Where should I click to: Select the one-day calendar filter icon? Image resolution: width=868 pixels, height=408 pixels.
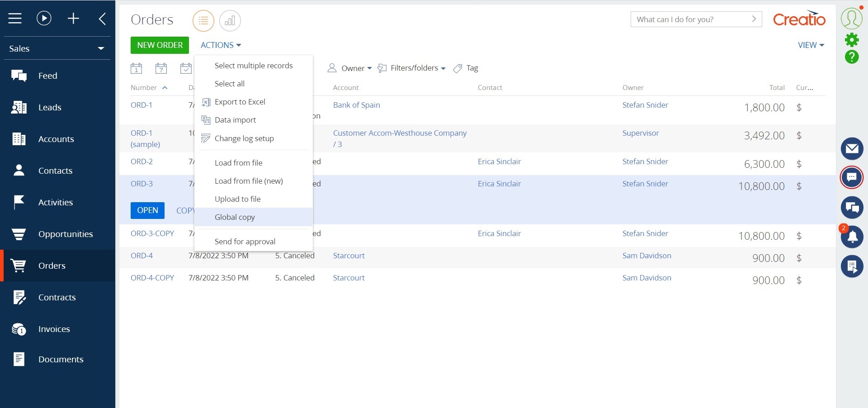click(137, 68)
